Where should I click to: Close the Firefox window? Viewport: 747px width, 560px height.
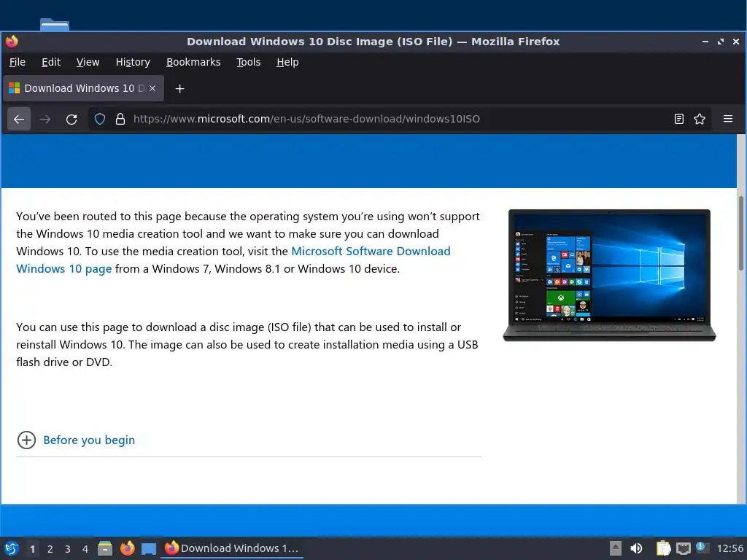point(736,42)
